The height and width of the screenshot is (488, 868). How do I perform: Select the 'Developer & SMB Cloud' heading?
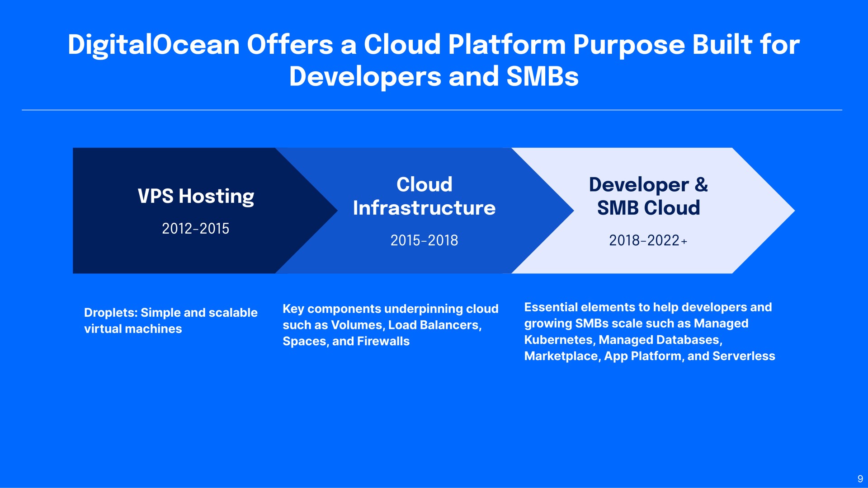(x=648, y=196)
